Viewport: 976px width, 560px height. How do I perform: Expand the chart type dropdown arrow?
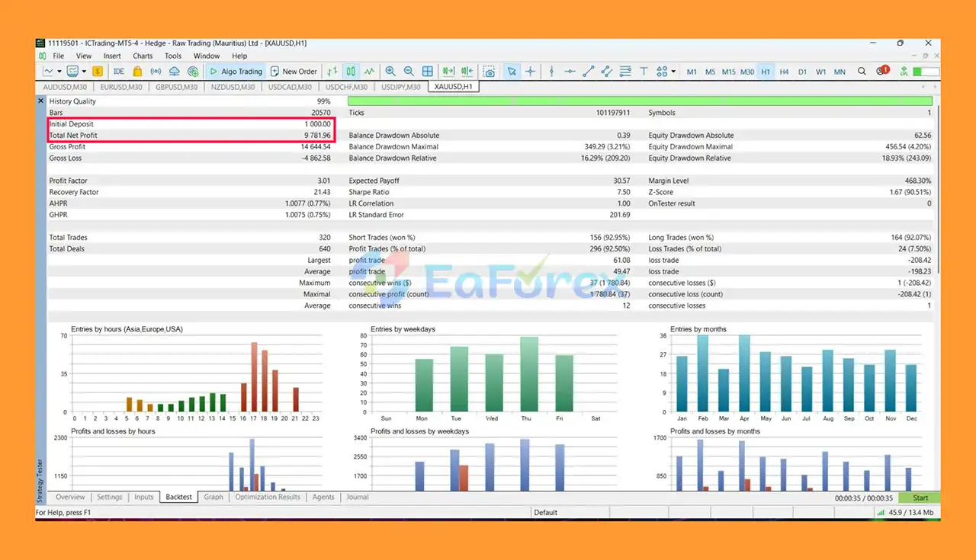(59, 72)
